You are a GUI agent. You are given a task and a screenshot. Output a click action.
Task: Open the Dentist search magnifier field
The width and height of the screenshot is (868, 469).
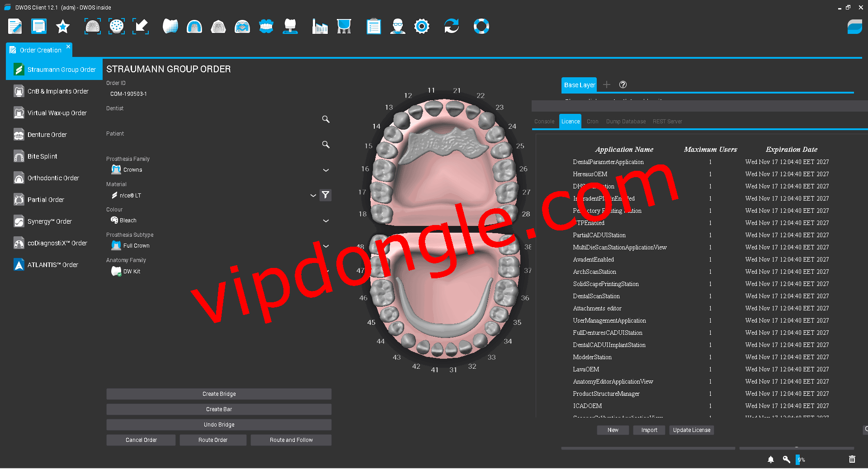(325, 119)
